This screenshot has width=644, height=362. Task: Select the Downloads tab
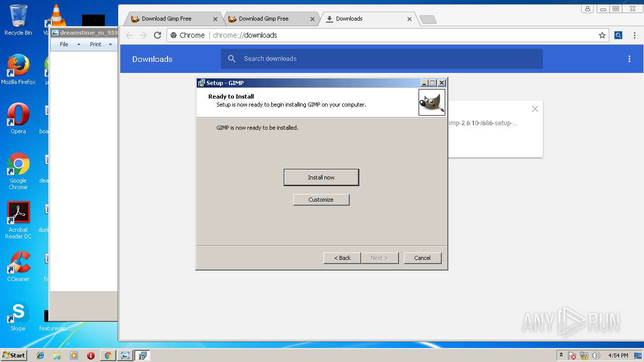click(x=367, y=19)
